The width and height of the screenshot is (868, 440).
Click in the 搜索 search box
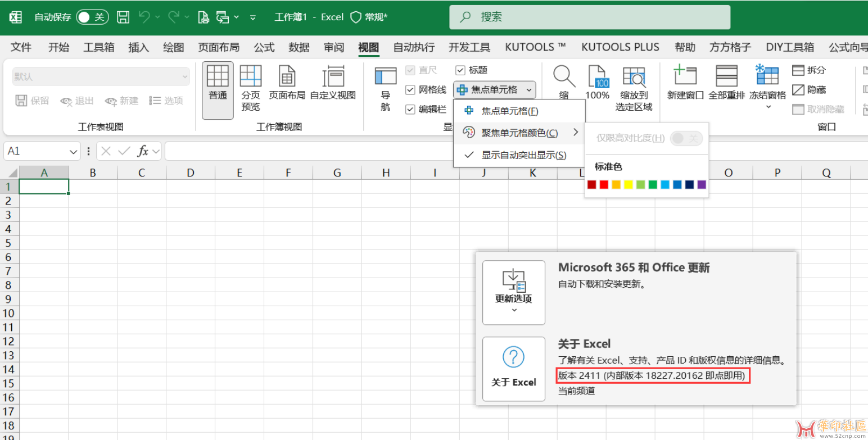click(590, 17)
